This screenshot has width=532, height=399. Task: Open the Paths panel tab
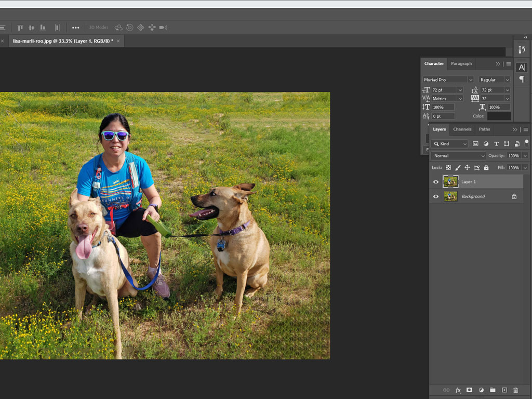(x=484, y=129)
